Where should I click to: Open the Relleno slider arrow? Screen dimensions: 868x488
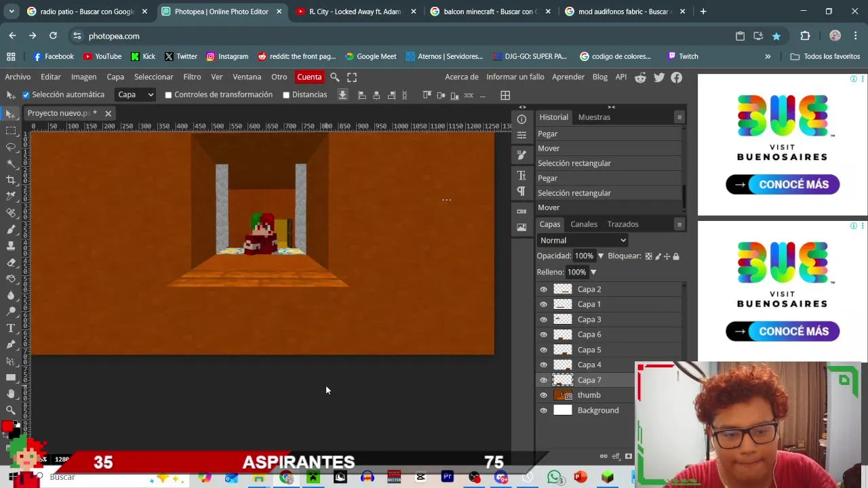[x=593, y=272]
